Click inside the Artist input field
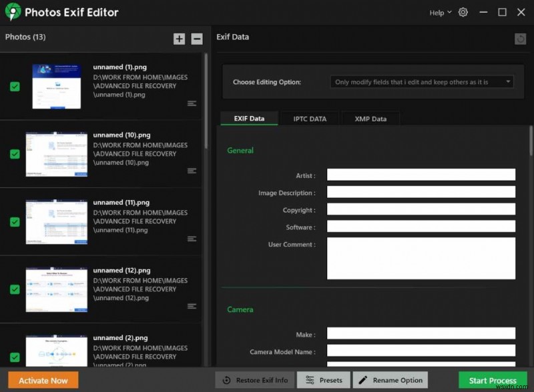 421,174
